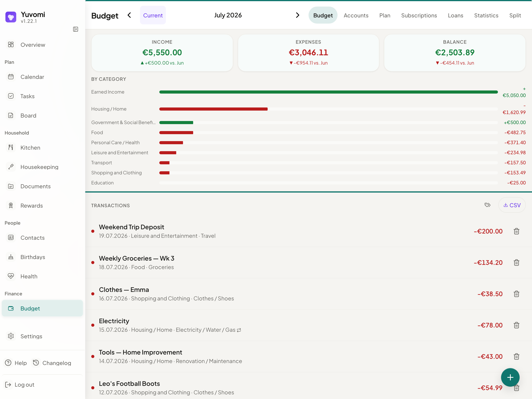Open Board icon in sidebar
The image size is (532, 399).
point(11,115)
